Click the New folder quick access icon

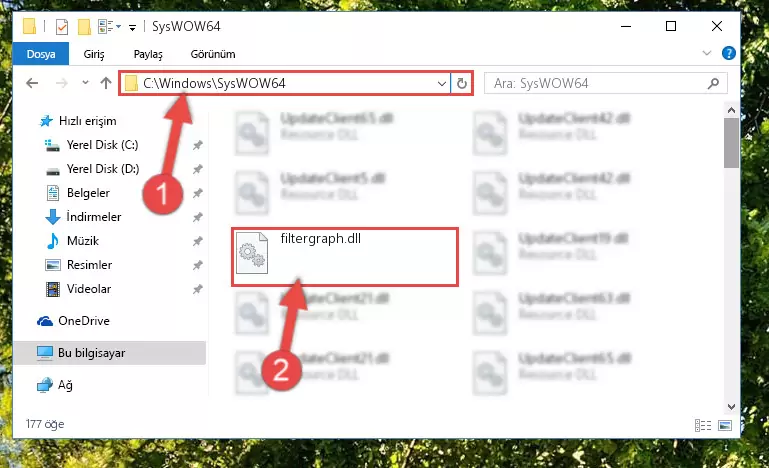(84, 26)
